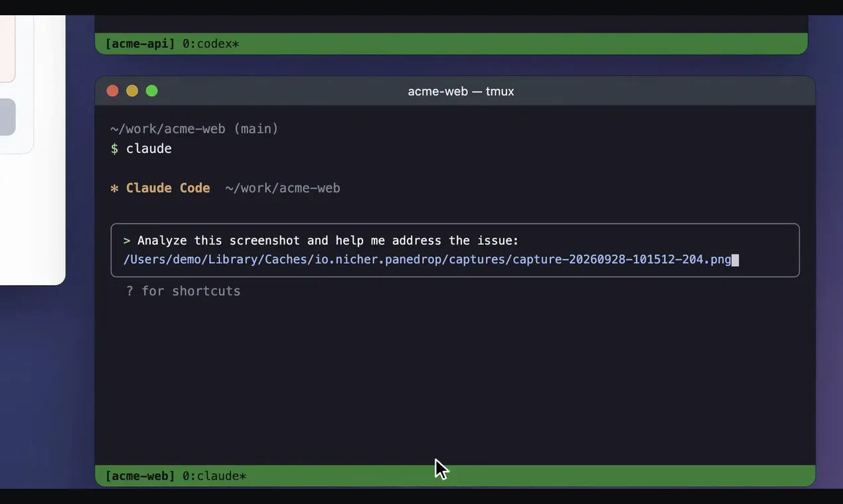Click the "[acme-api]" session name in background terminal

click(x=140, y=44)
